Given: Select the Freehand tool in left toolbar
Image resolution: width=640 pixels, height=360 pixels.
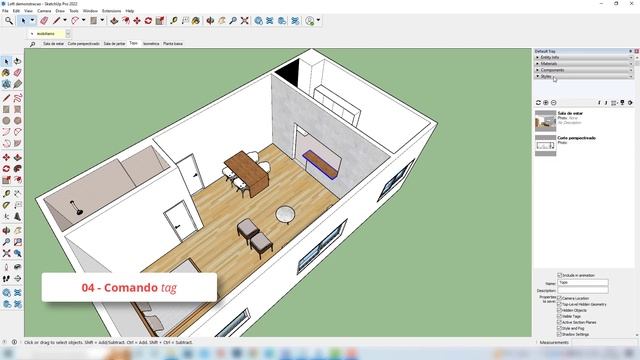Looking at the screenshot, I should (x=18, y=98).
